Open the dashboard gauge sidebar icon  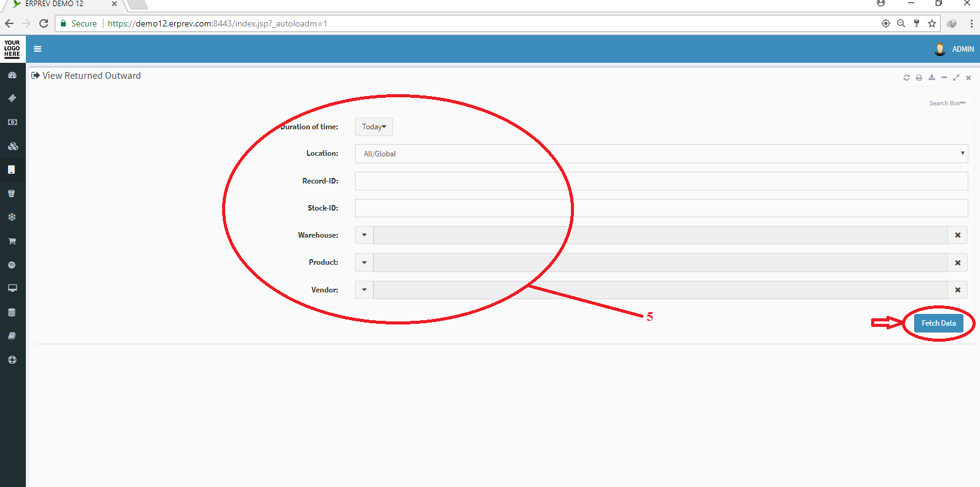pos(12,74)
